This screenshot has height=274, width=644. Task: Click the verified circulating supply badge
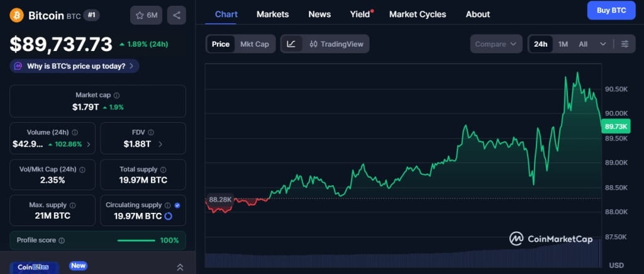pyautogui.click(x=177, y=205)
